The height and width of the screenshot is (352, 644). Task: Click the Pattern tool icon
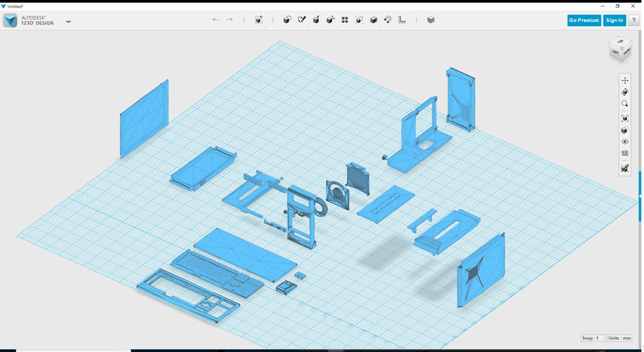click(345, 20)
